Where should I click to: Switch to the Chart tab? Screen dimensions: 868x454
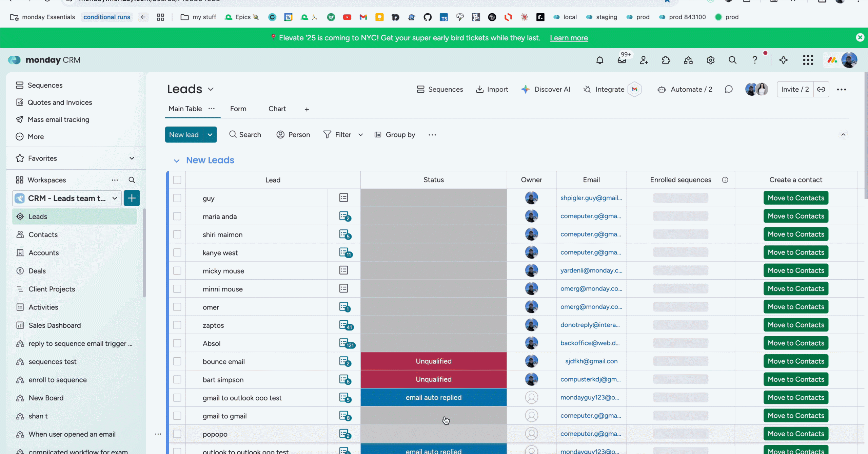(277, 109)
